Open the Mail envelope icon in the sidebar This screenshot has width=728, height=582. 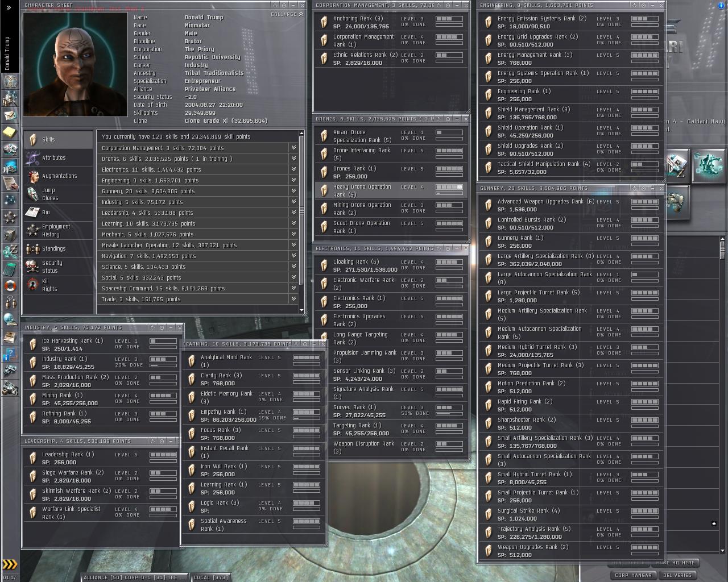tap(10, 116)
